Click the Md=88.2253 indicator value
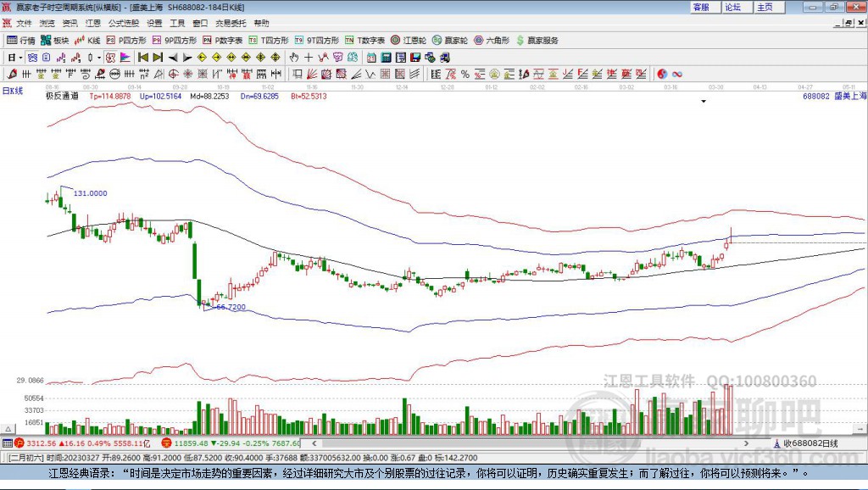Image resolution: width=868 pixels, height=490 pixels. 209,97
